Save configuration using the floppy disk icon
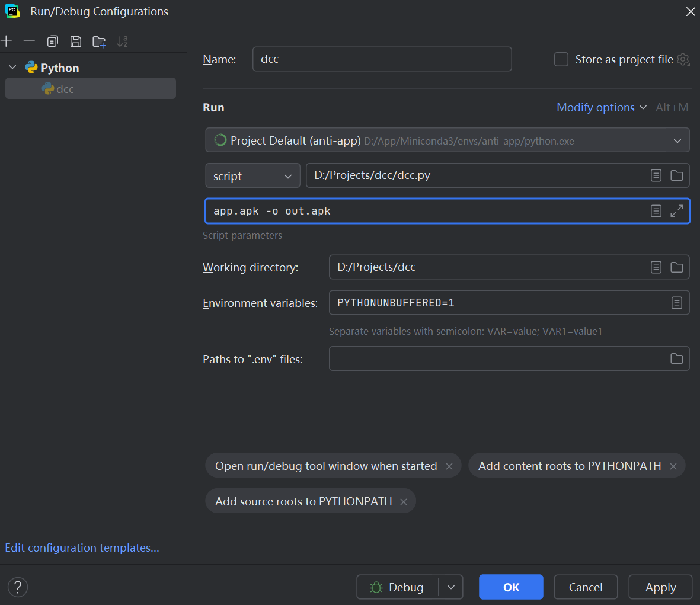Screen dimensions: 700x605 [x=76, y=41]
